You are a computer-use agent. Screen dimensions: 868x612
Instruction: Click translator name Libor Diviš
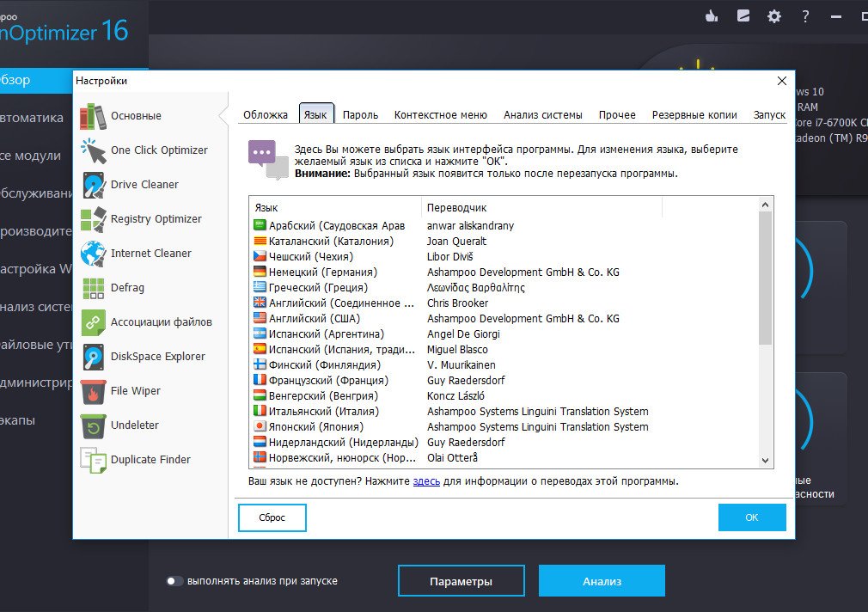(450, 256)
